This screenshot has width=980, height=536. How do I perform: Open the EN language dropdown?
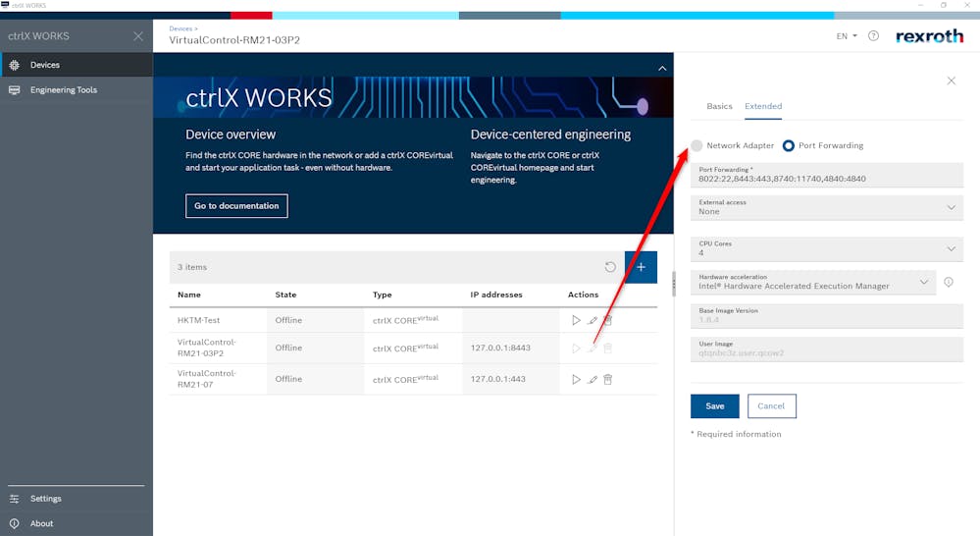click(847, 36)
